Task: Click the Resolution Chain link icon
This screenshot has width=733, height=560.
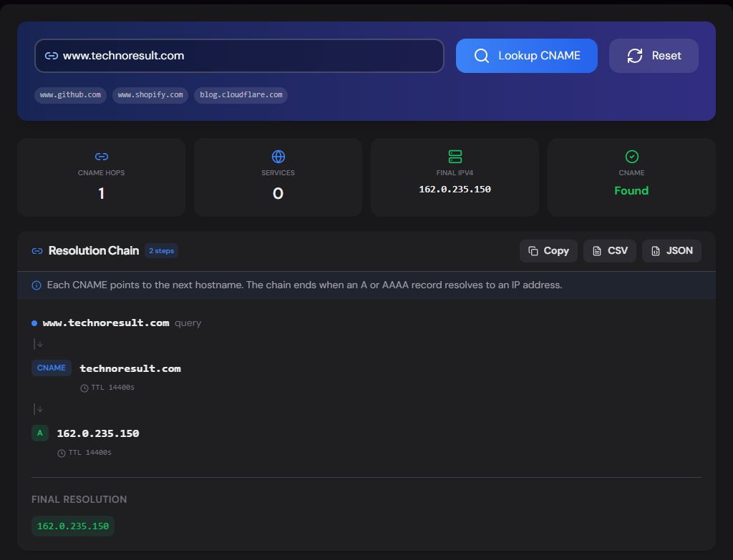Action: (37, 251)
